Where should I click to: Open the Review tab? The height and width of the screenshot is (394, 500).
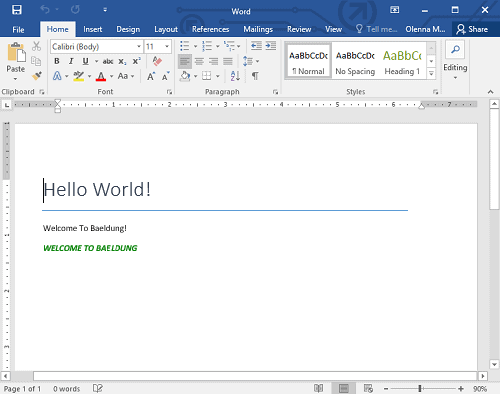pos(299,29)
